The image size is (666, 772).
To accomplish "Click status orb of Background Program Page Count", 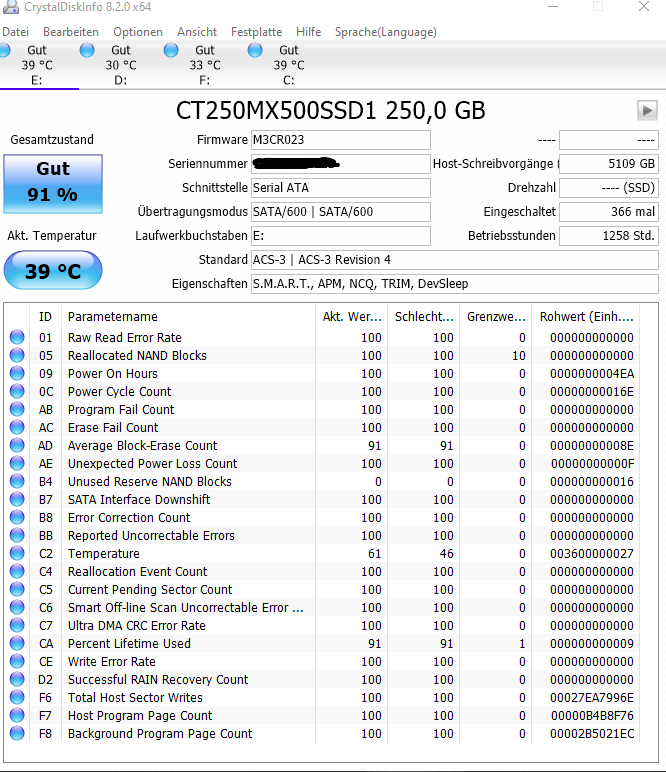I will (x=17, y=733).
